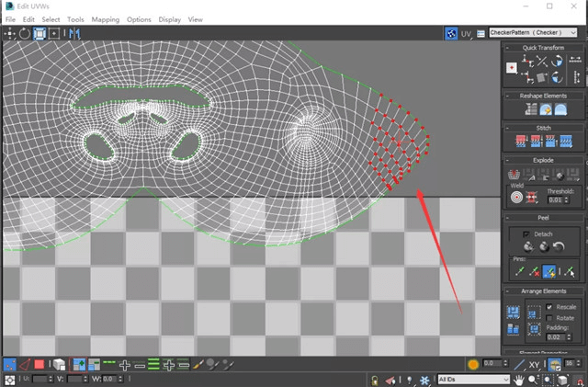Select the Freeform Mode tool
The height and width of the screenshot is (387, 588).
pos(54,34)
